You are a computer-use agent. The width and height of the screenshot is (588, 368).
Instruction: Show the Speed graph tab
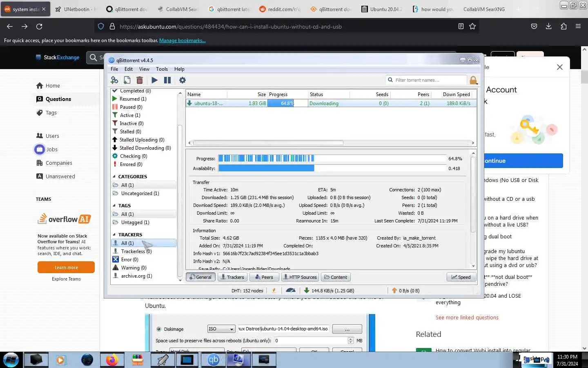(x=461, y=277)
